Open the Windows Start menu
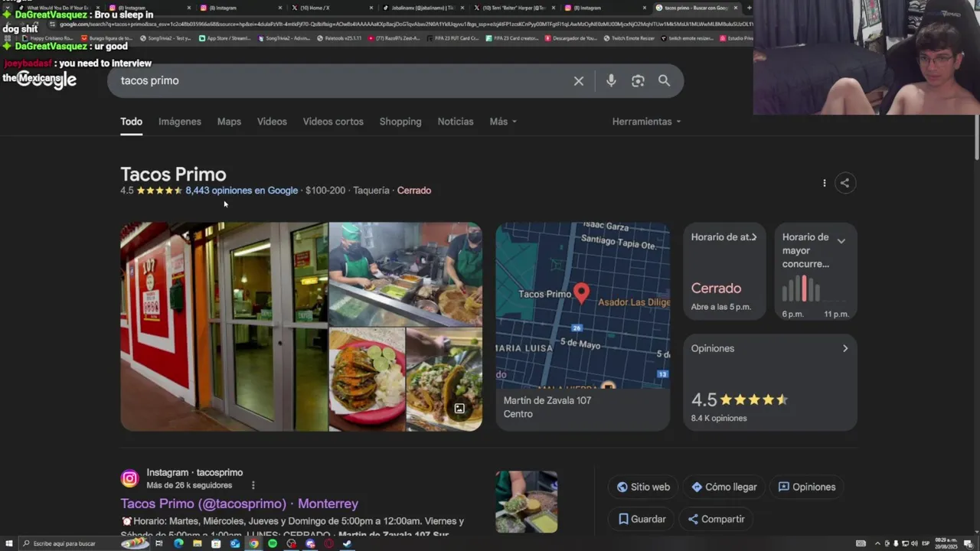 point(8,543)
